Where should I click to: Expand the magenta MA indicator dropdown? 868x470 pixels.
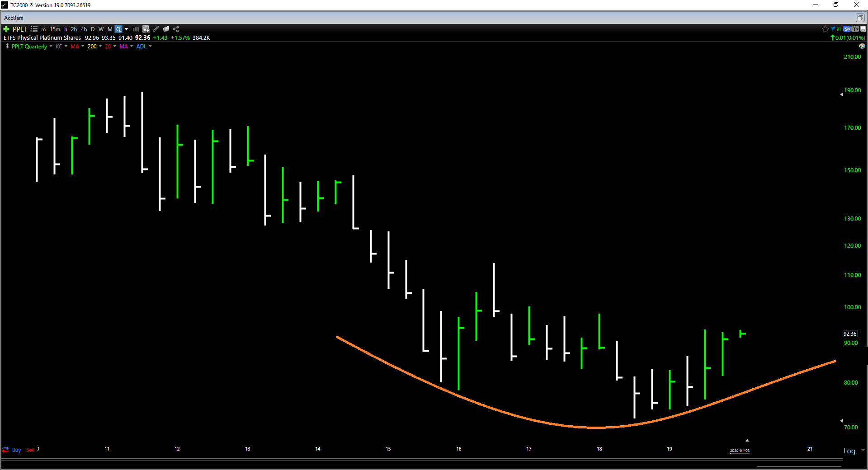pyautogui.click(x=132, y=46)
